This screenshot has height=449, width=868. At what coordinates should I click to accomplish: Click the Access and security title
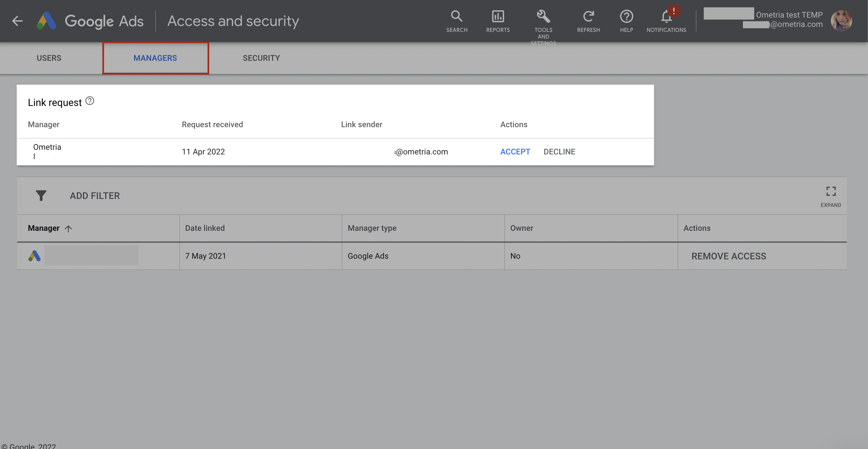pos(233,21)
